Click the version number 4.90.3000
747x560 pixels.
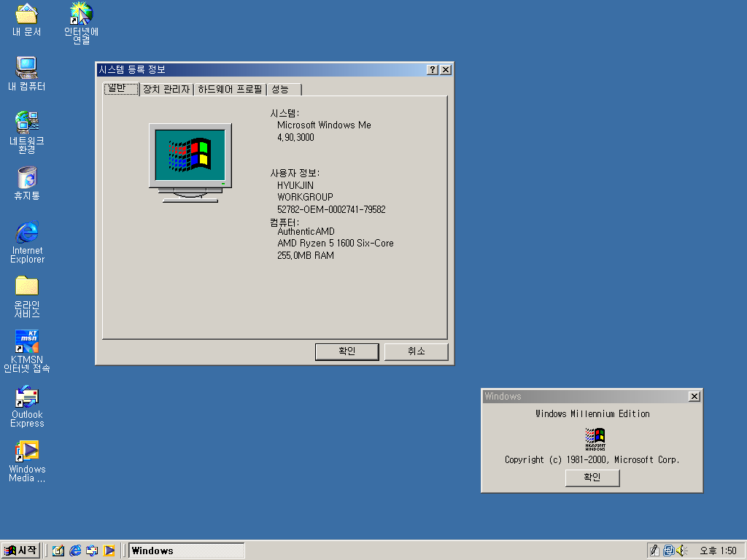[295, 138]
